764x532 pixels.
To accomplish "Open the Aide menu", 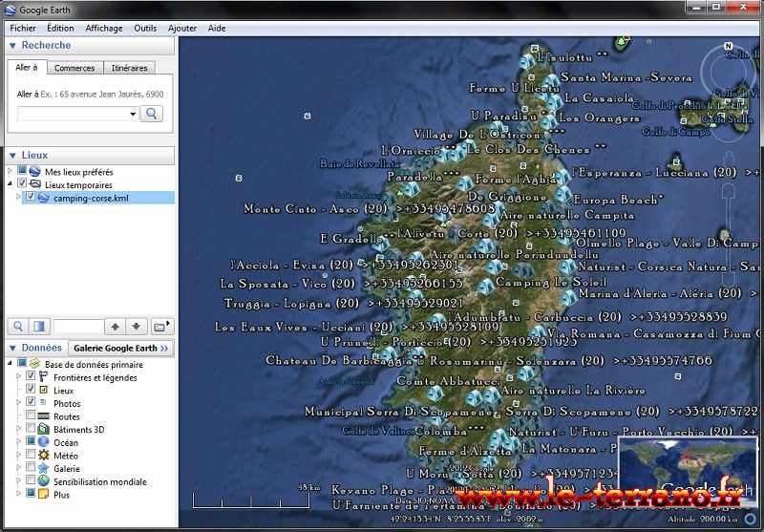I will [x=217, y=29].
